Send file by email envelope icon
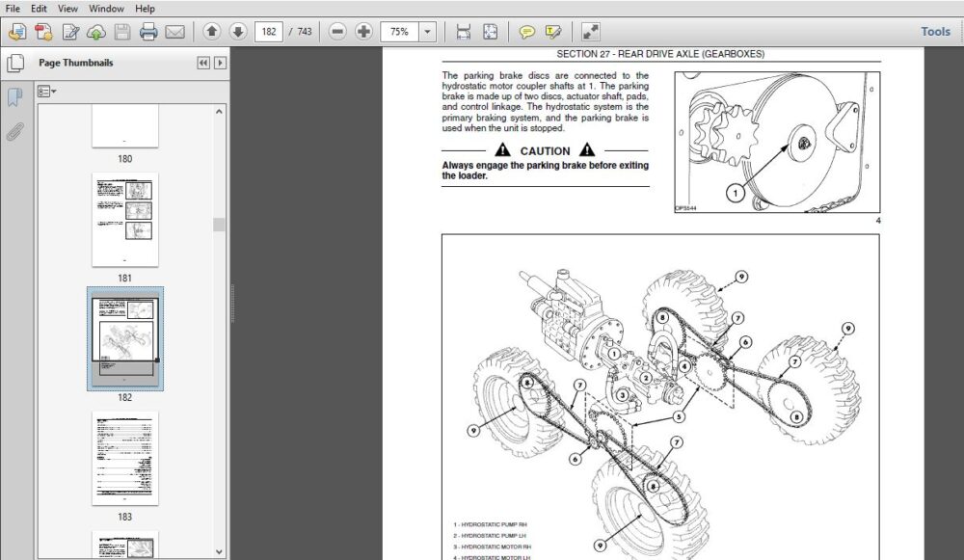Image resolution: width=964 pixels, height=560 pixels. point(175,32)
